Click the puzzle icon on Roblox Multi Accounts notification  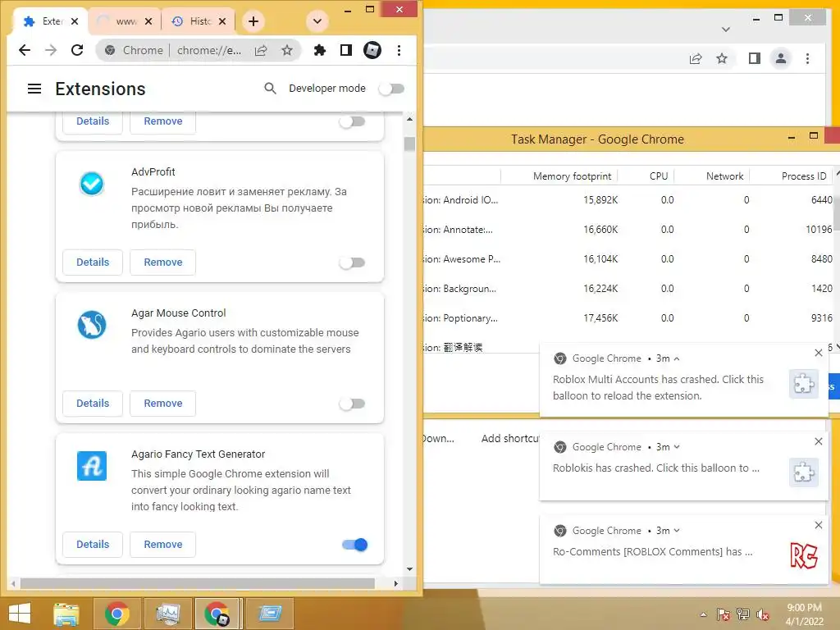pos(804,384)
